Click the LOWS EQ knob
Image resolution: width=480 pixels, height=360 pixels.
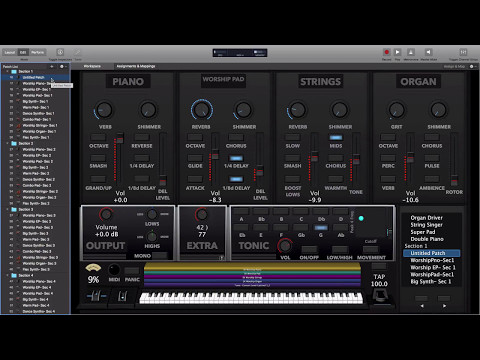coord(152,214)
